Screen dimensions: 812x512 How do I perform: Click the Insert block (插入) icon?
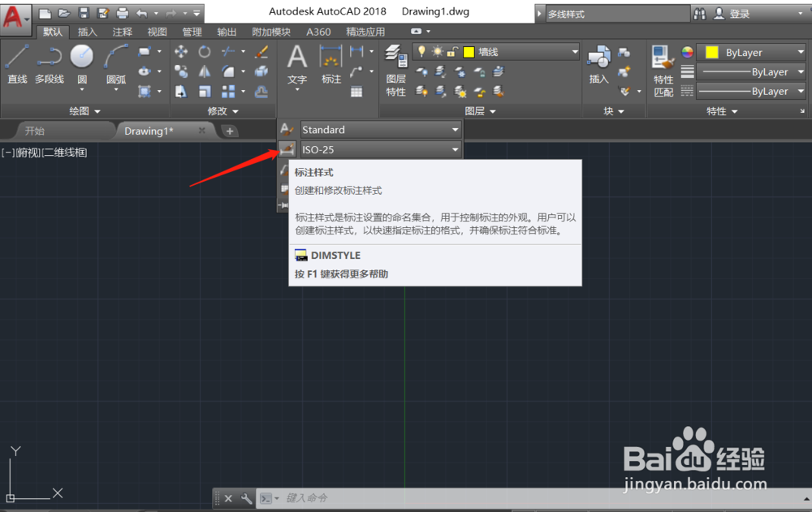[598, 64]
